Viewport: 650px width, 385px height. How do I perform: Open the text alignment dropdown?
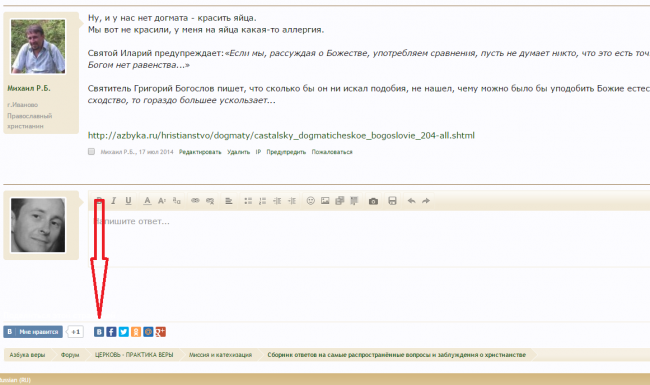(229, 201)
